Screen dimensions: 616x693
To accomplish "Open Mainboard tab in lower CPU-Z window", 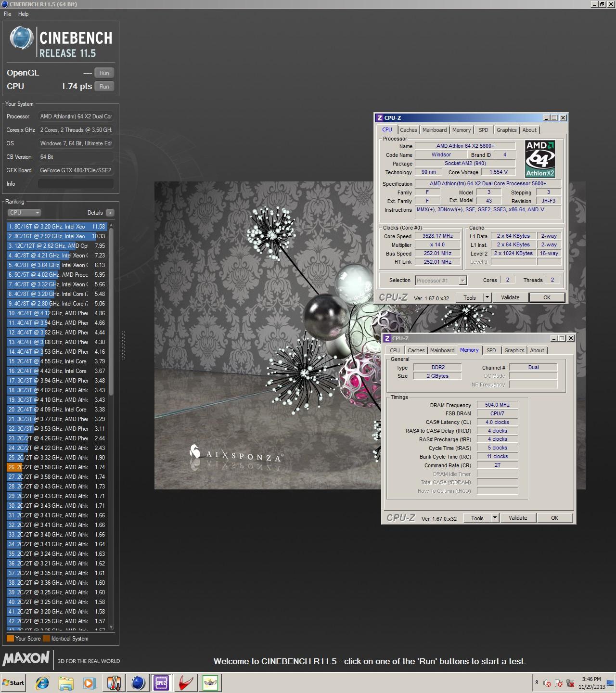I will [x=442, y=350].
